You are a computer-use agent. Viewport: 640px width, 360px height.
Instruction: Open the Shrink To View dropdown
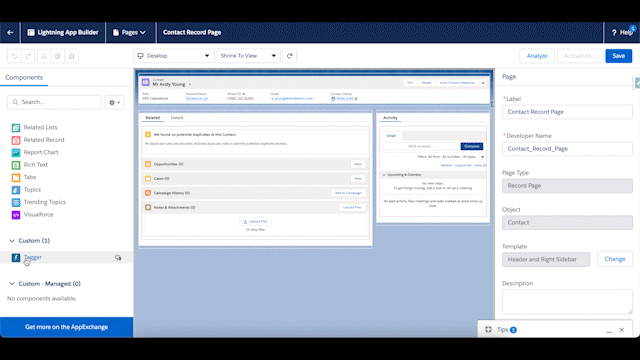pos(249,56)
